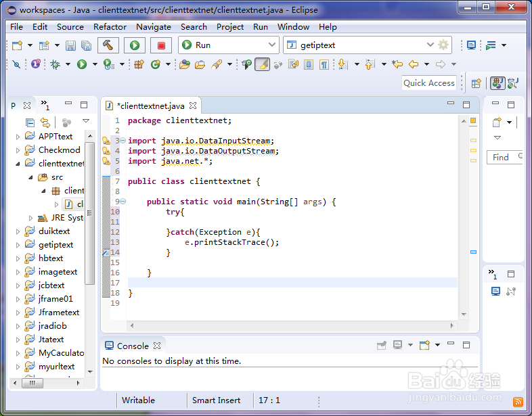532x416 pixels.
Task: Click the Previous Annotation arrow icon
Action: click(370, 64)
